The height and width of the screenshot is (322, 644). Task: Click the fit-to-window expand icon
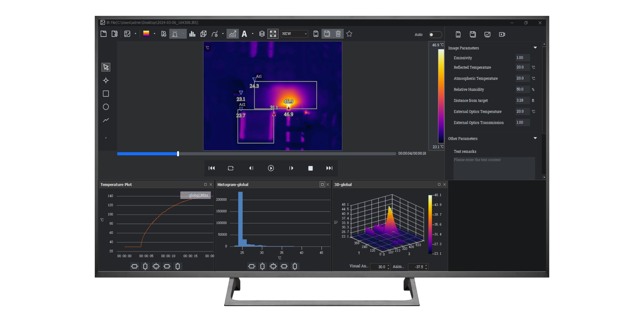point(273,34)
